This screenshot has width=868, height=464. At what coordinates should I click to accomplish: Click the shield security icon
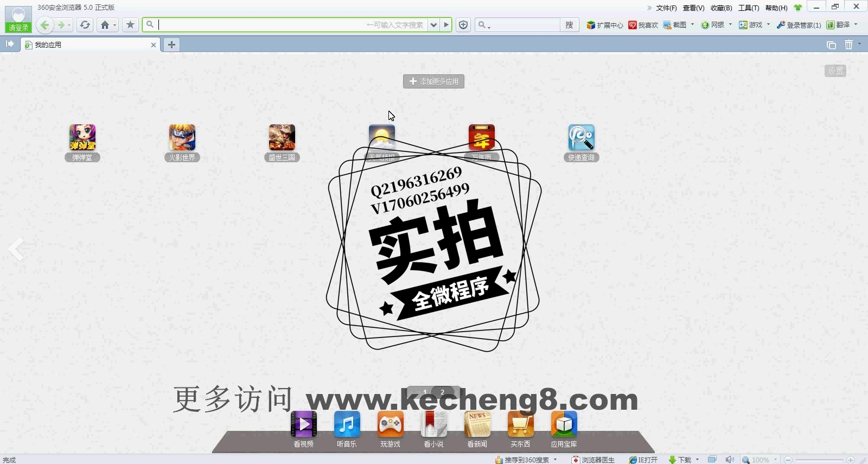(x=463, y=25)
